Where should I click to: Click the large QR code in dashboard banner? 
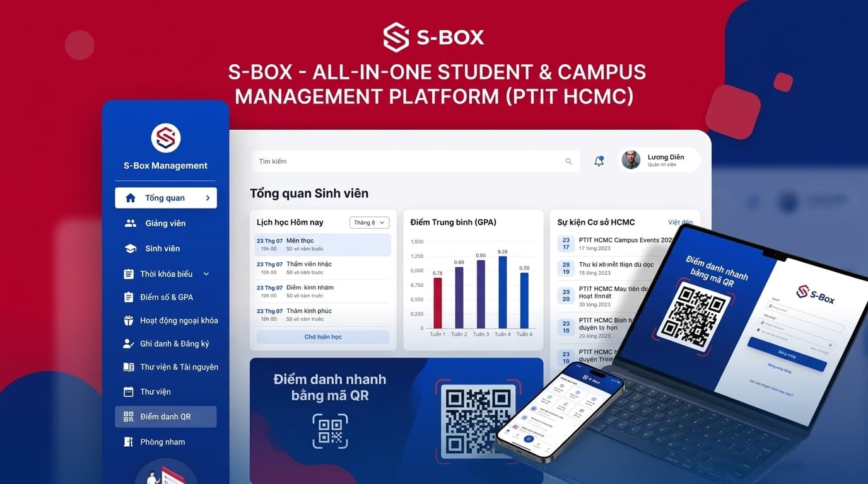coord(479,421)
